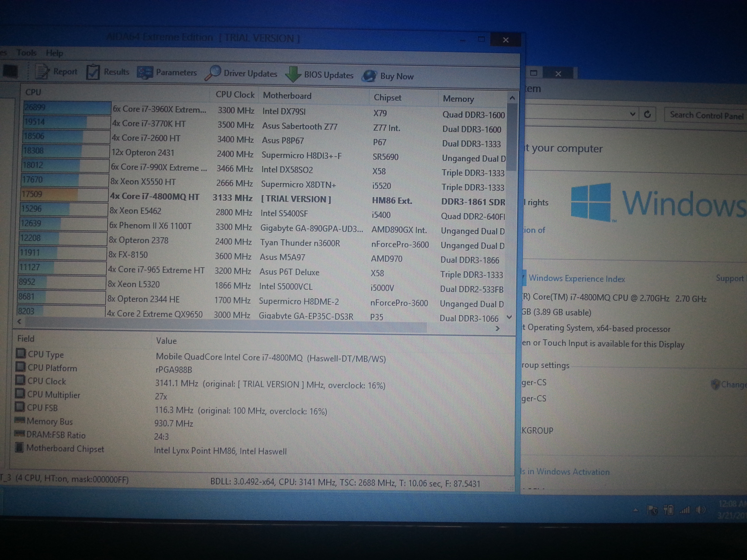747x560 pixels.
Task: Click the CPU Platform field icon
Action: (20, 367)
